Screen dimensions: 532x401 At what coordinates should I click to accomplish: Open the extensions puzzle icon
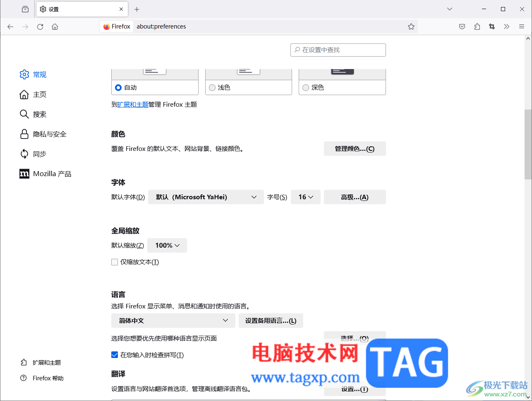click(x=477, y=26)
